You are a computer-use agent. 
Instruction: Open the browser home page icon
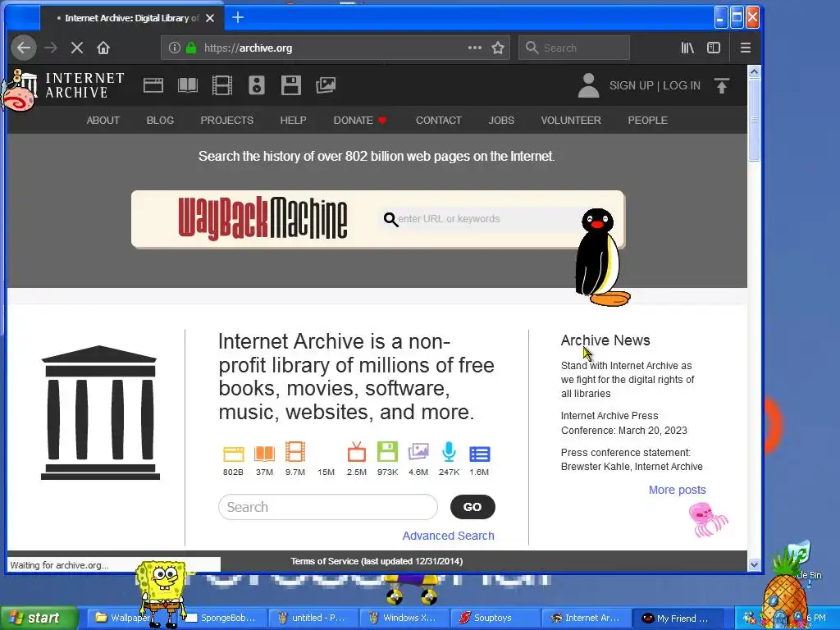coord(103,48)
